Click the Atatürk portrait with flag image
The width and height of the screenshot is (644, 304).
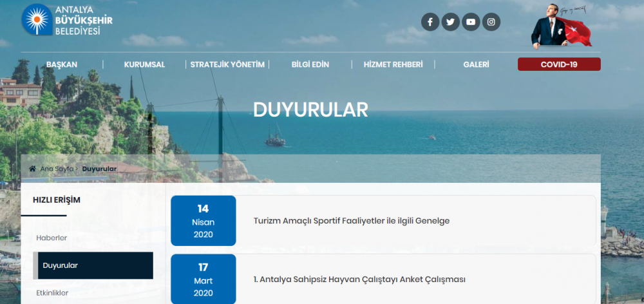coord(562,26)
